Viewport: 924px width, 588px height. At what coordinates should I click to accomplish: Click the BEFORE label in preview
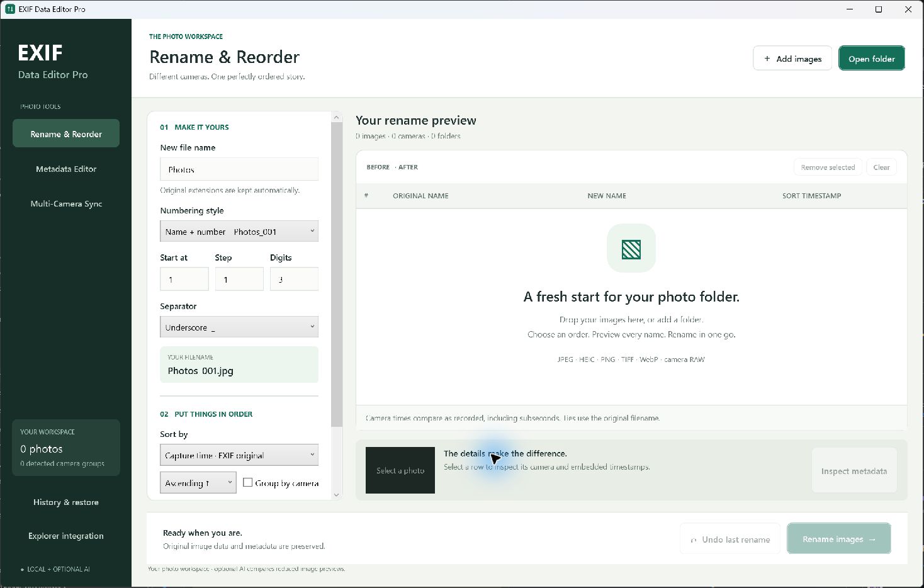pyautogui.click(x=378, y=167)
